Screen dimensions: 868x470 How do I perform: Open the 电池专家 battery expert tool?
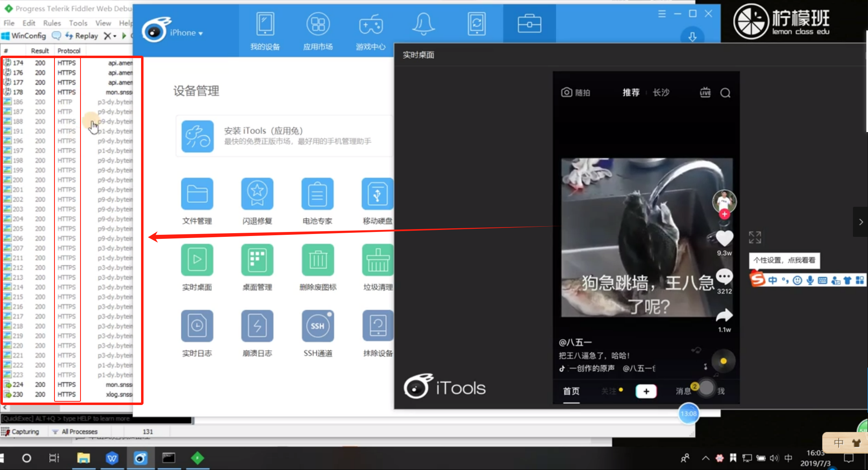[317, 194]
